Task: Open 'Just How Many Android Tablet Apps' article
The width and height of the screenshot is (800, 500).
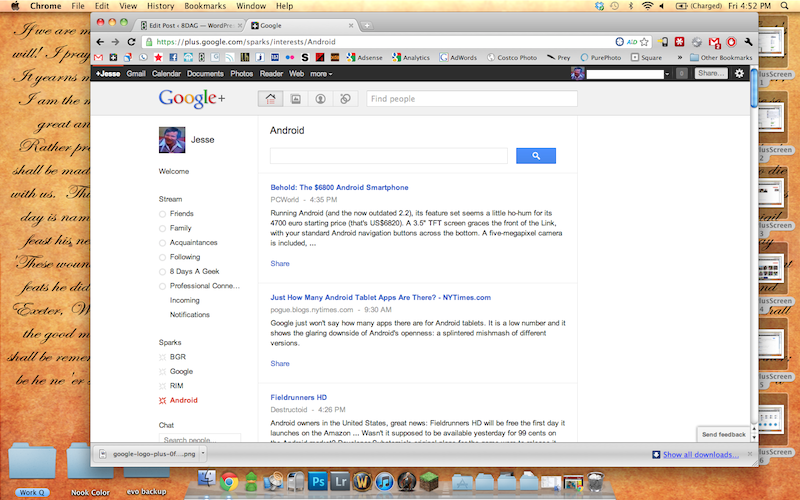Action: (381, 297)
